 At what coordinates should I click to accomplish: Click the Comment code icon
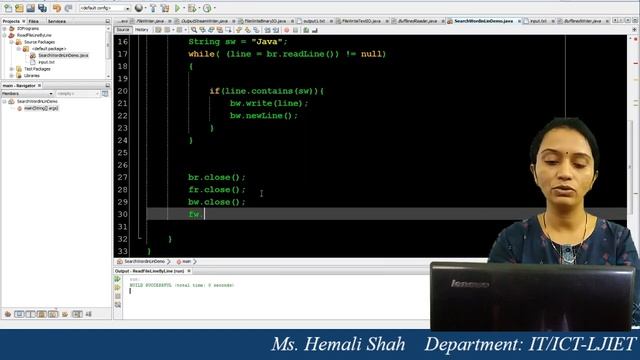pyautogui.click(x=306, y=30)
